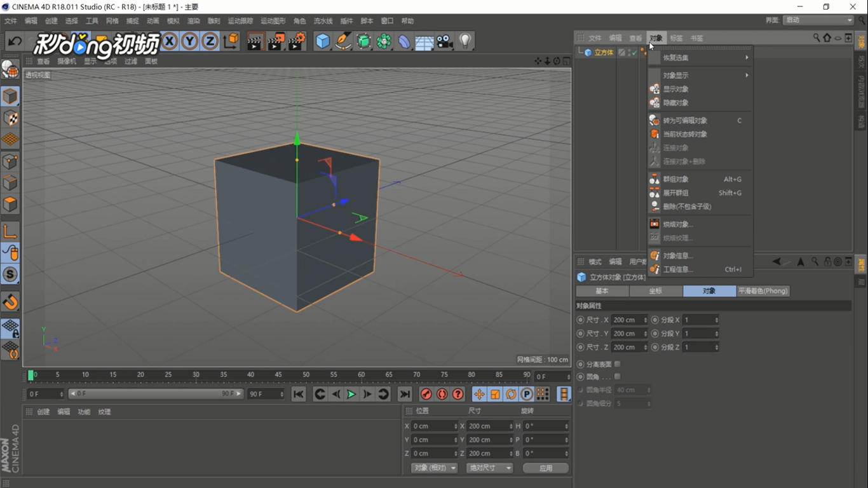Select 隐藏对象 menu entry

pyautogui.click(x=700, y=103)
